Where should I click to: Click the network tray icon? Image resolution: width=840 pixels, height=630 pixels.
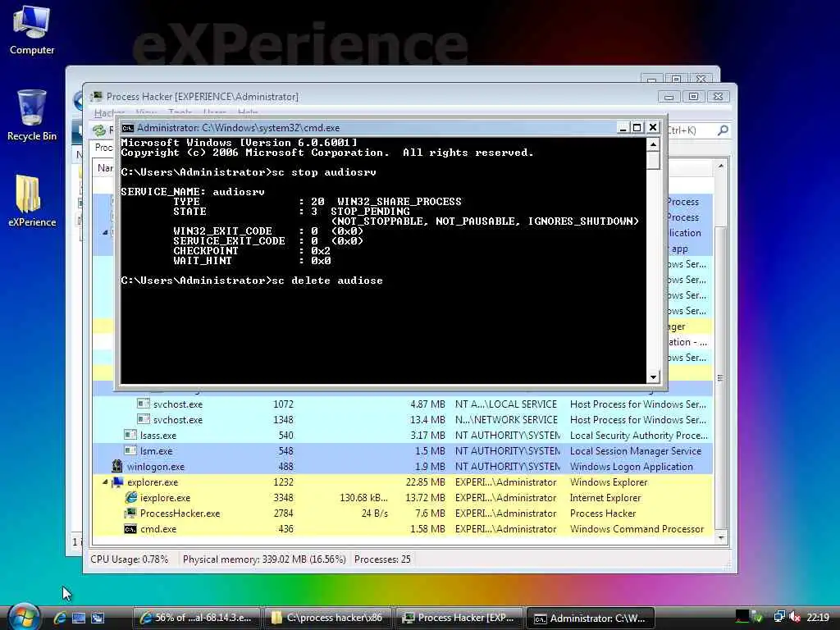click(779, 618)
